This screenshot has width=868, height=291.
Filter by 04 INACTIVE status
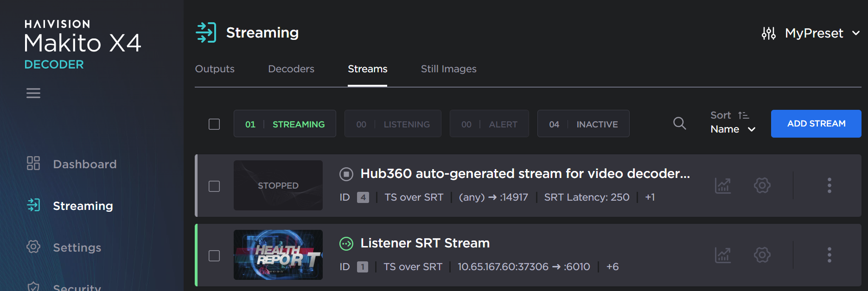(583, 124)
